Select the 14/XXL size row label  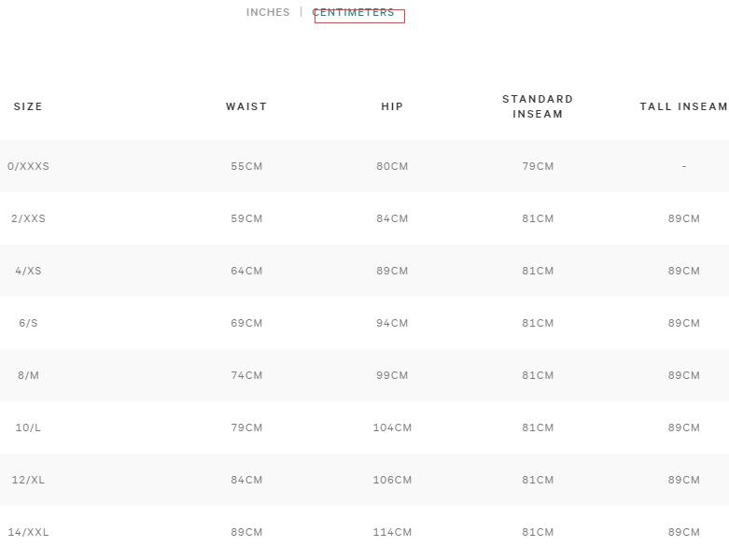[28, 532]
